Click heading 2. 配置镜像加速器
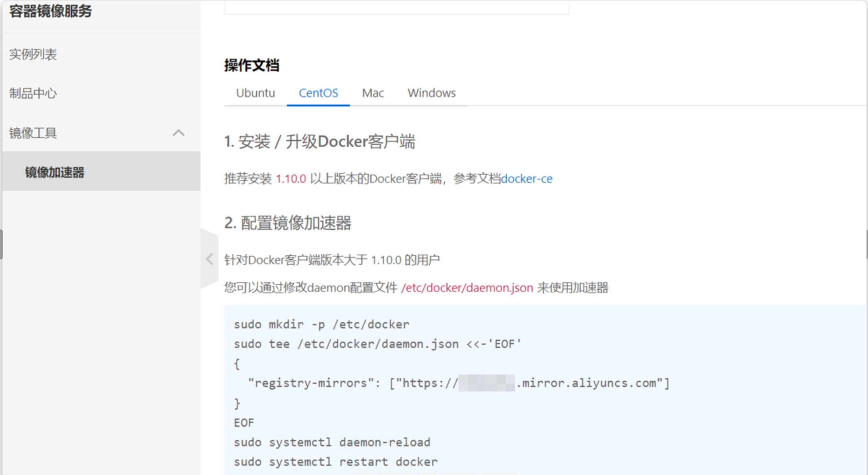The height and width of the screenshot is (475, 868). click(288, 223)
